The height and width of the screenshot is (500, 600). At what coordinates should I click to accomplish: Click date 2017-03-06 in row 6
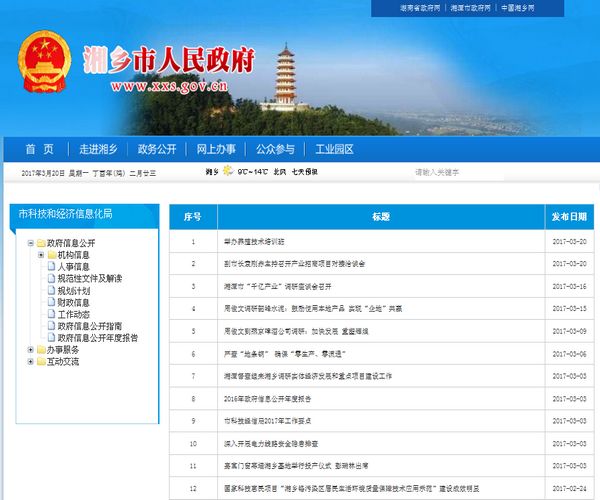point(569,354)
